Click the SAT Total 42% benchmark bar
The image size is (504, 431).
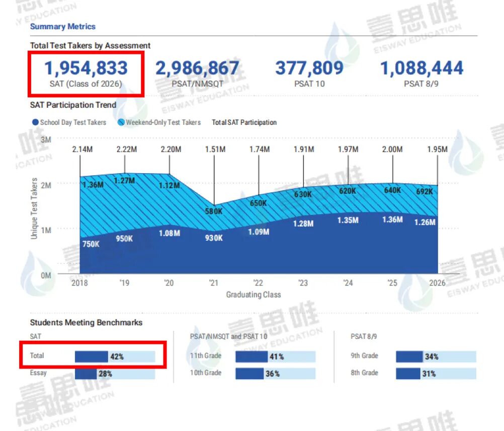pos(115,356)
